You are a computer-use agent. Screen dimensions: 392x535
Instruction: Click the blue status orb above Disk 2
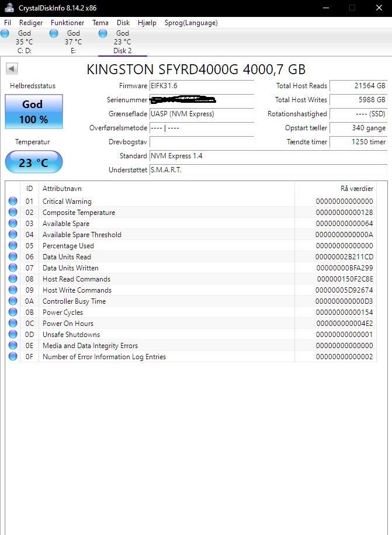pos(103,33)
